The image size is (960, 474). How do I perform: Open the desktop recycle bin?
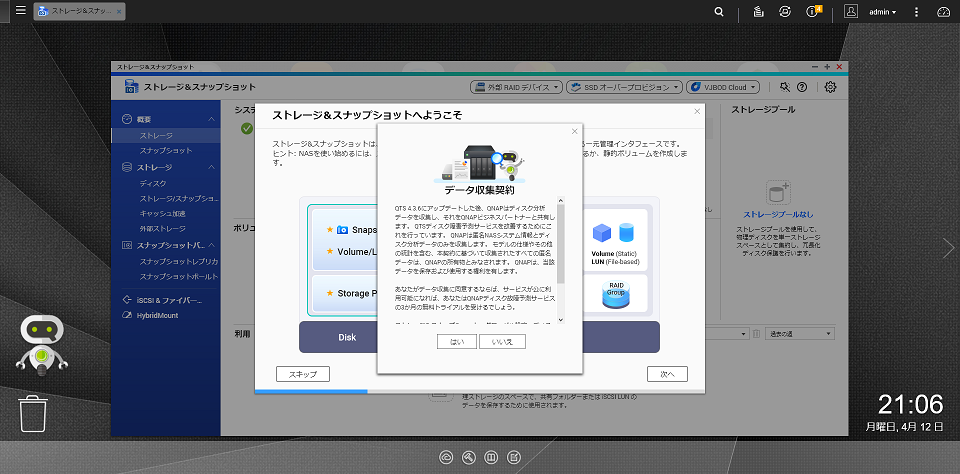click(33, 414)
